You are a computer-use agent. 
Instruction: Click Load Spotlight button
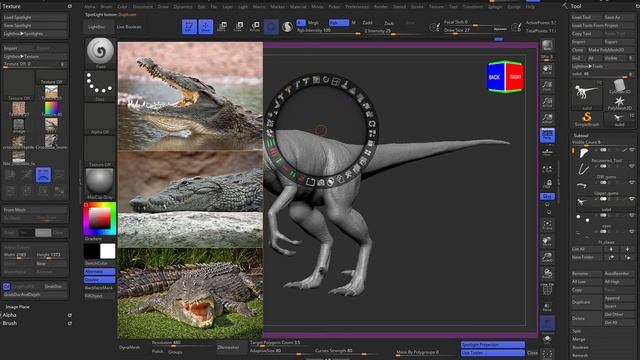[x=35, y=18]
